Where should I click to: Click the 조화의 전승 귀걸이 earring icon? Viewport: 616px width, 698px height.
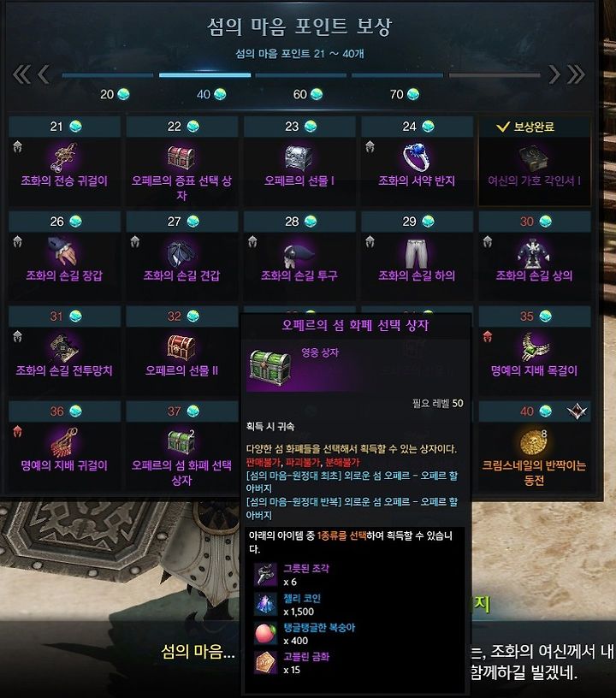(64, 157)
